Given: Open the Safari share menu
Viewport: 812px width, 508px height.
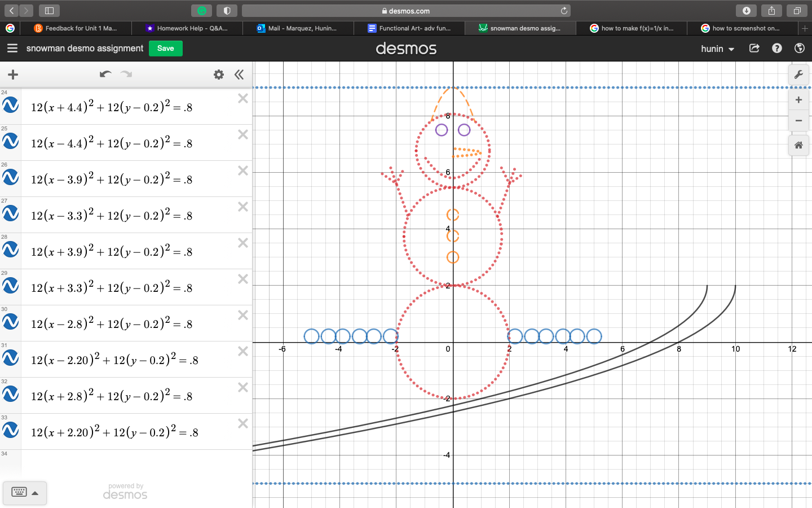Looking at the screenshot, I should tap(771, 11).
